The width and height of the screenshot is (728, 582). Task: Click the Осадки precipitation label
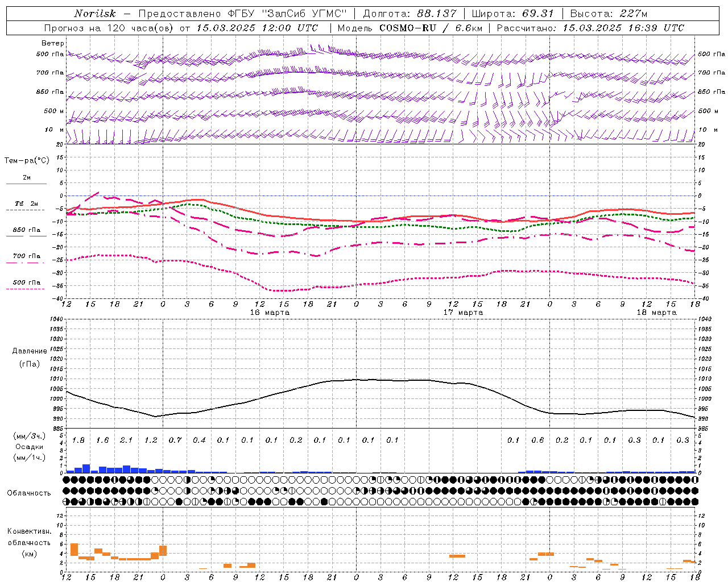pos(30,447)
